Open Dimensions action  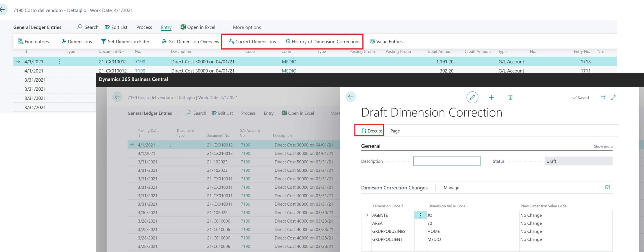pyautogui.click(x=76, y=42)
